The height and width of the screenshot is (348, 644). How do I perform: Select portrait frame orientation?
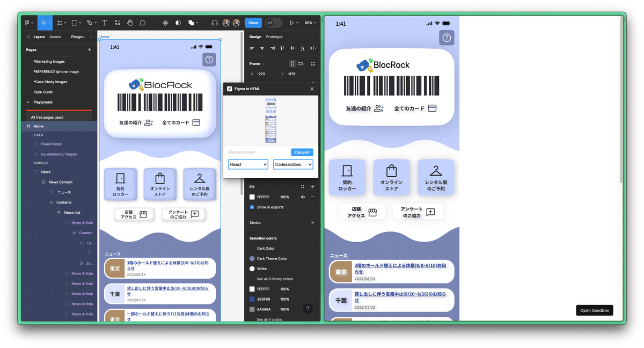(292, 63)
